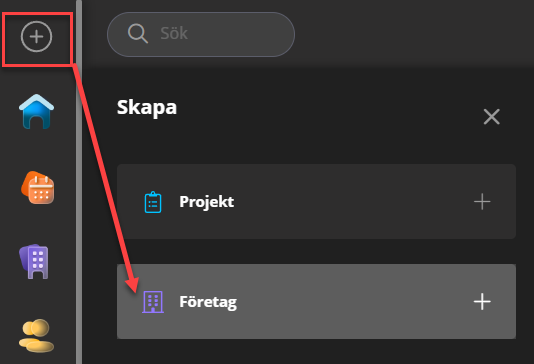Click the Sök placeholder text
This screenshot has height=364, width=534.
[174, 33]
